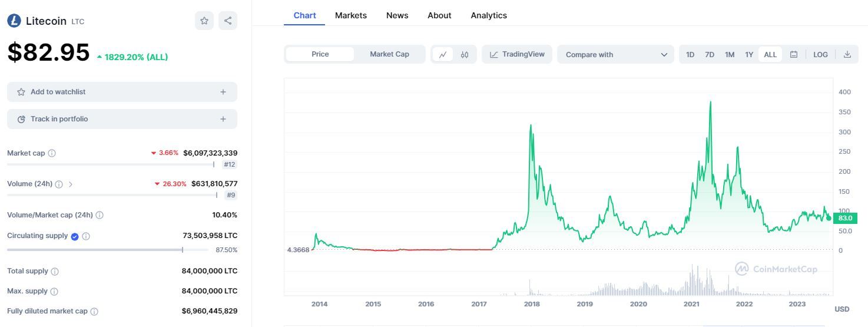Click the verified circulating supply badge

coord(75,236)
